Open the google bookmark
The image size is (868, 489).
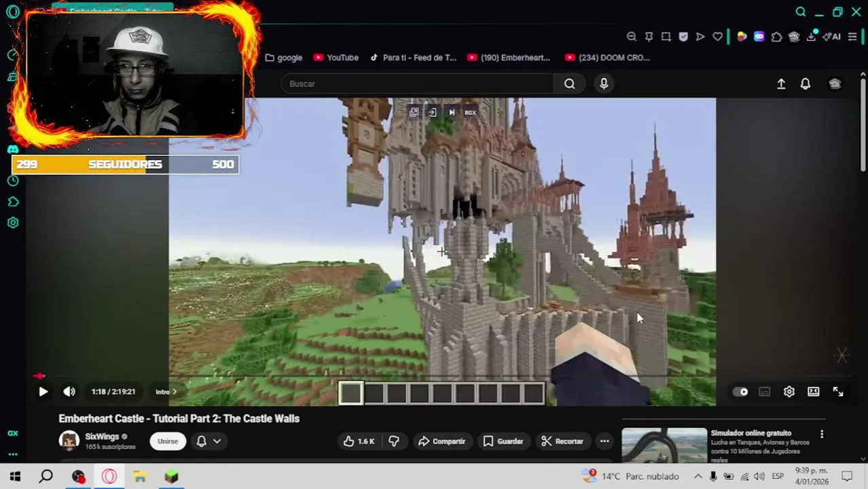[284, 58]
